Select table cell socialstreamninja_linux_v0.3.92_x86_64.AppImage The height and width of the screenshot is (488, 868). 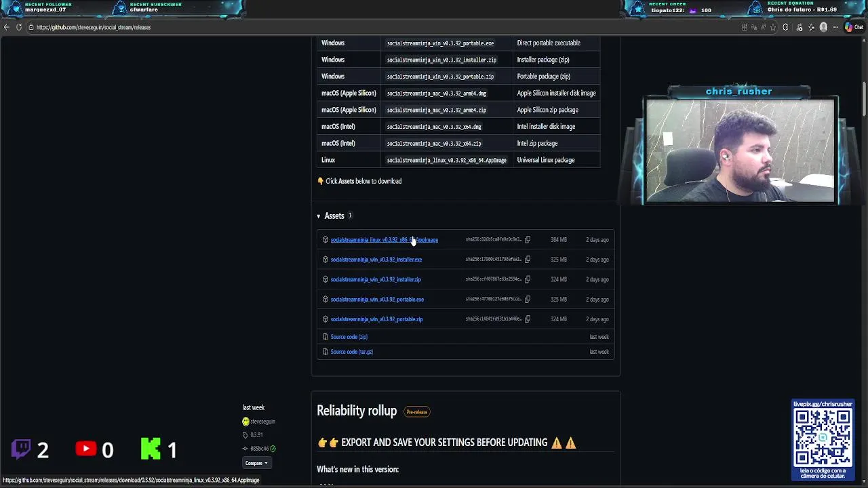[x=446, y=160]
